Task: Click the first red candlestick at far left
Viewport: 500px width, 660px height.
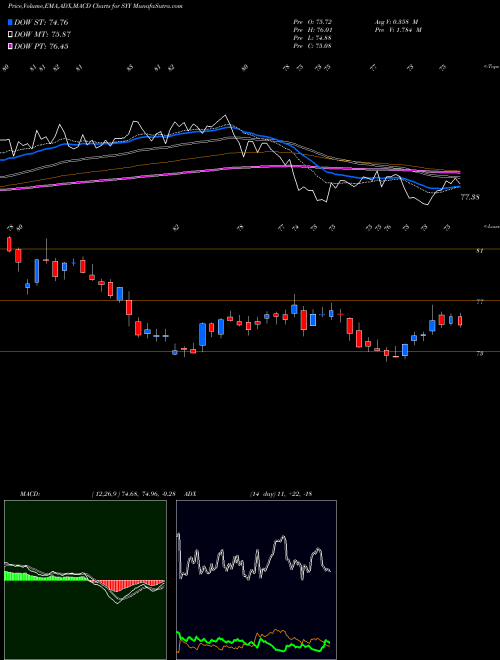Action: pos(9,244)
